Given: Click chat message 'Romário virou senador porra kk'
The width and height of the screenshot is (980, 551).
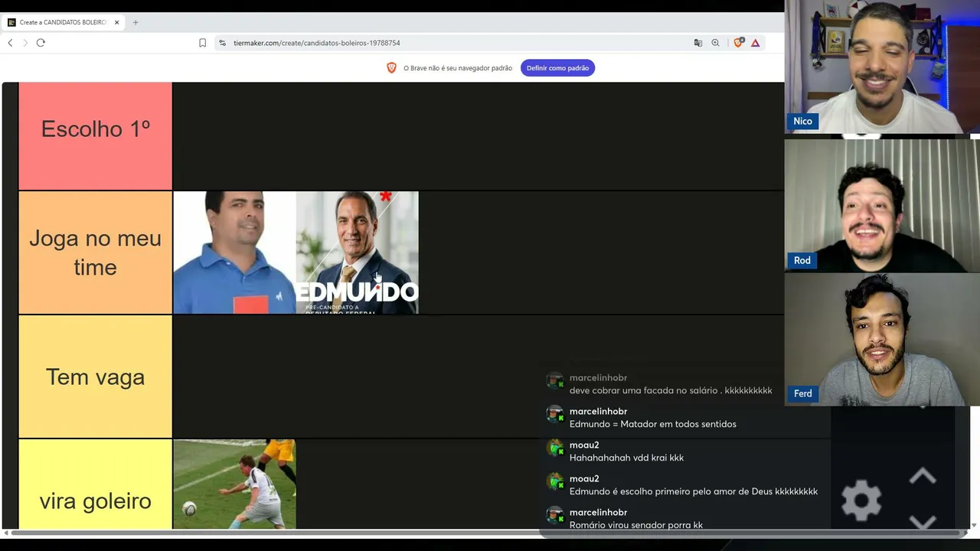Looking at the screenshot, I should [x=635, y=525].
